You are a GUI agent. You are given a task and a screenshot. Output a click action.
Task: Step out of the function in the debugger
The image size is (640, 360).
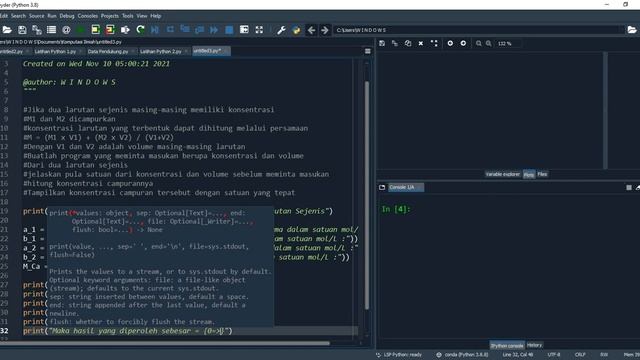click(200, 30)
